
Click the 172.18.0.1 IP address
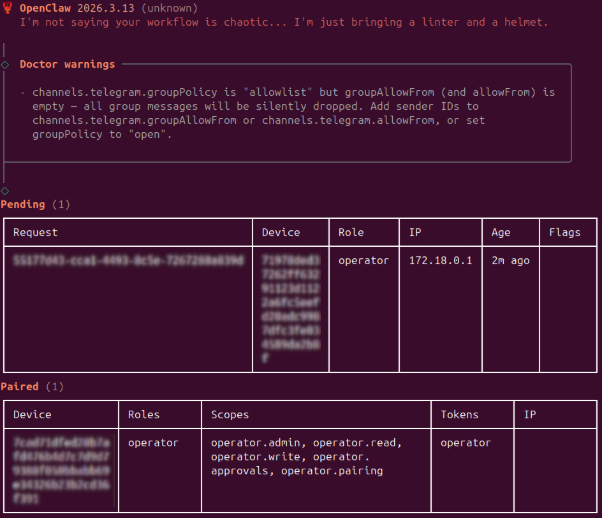tap(441, 260)
